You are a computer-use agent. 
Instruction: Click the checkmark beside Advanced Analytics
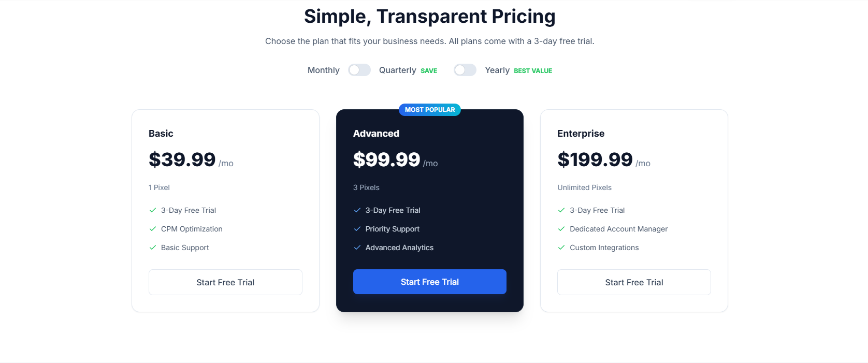click(357, 248)
